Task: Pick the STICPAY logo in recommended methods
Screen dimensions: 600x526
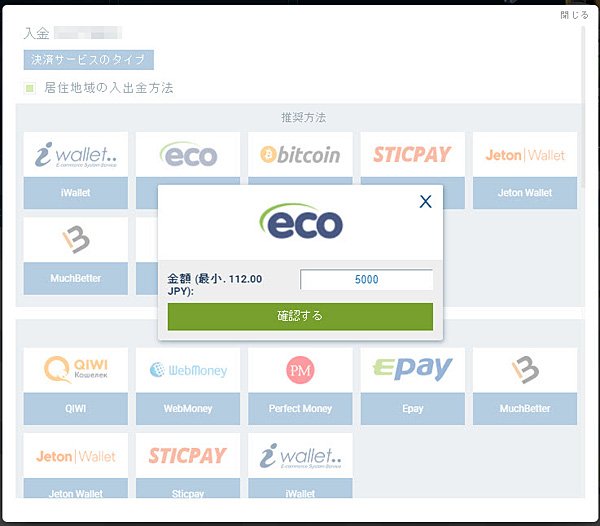Action: coord(412,155)
